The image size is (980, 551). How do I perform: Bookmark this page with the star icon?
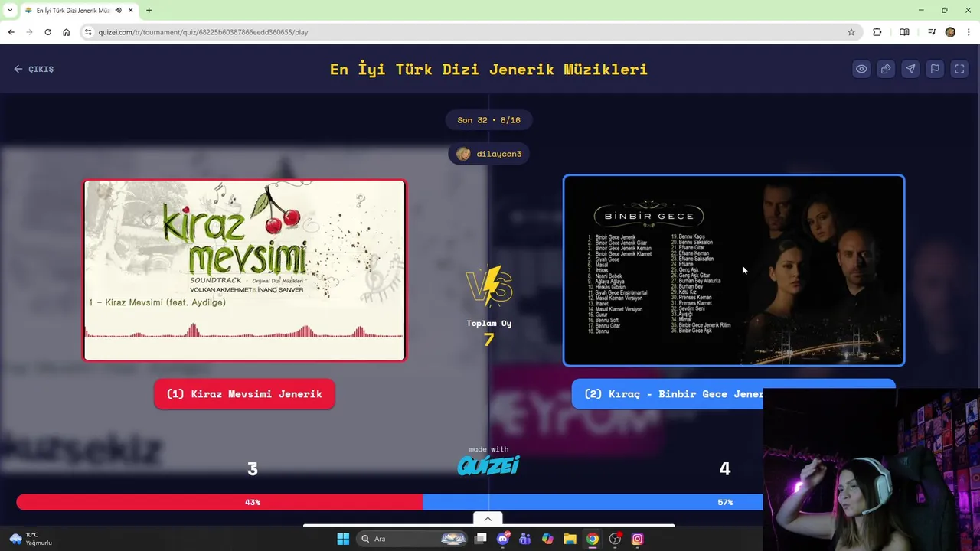tap(851, 32)
